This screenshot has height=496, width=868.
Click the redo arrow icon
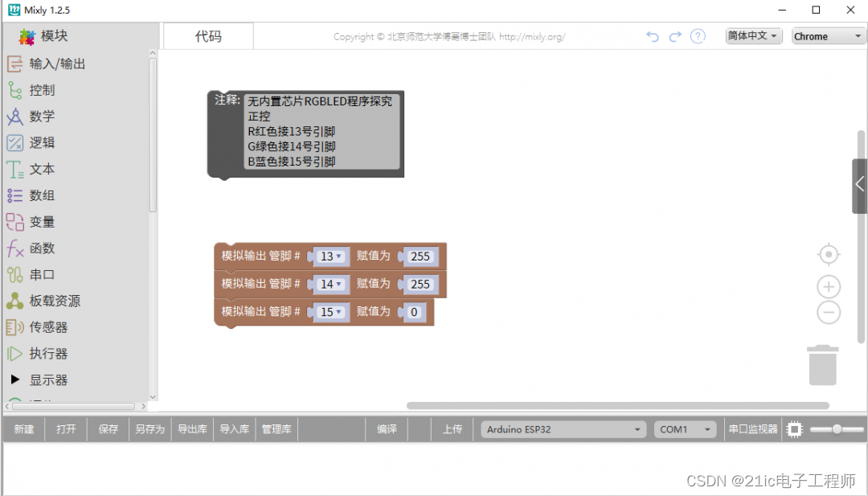click(x=675, y=36)
